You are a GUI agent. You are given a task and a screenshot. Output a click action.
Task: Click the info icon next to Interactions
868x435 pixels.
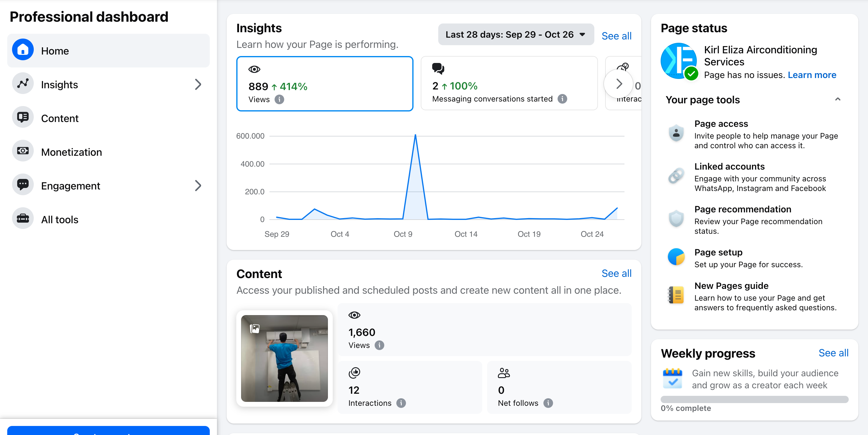(401, 403)
